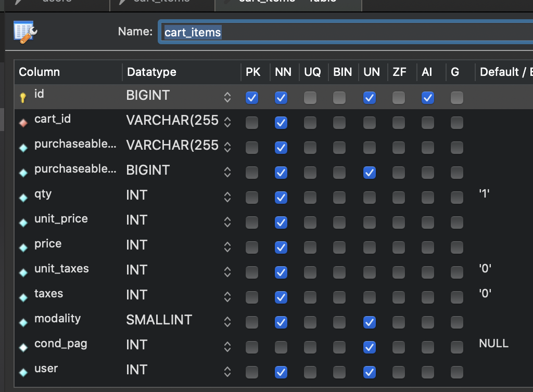Click the hollow diamond icon beside cond_pag
This screenshot has height=392, width=533.
[23, 347]
